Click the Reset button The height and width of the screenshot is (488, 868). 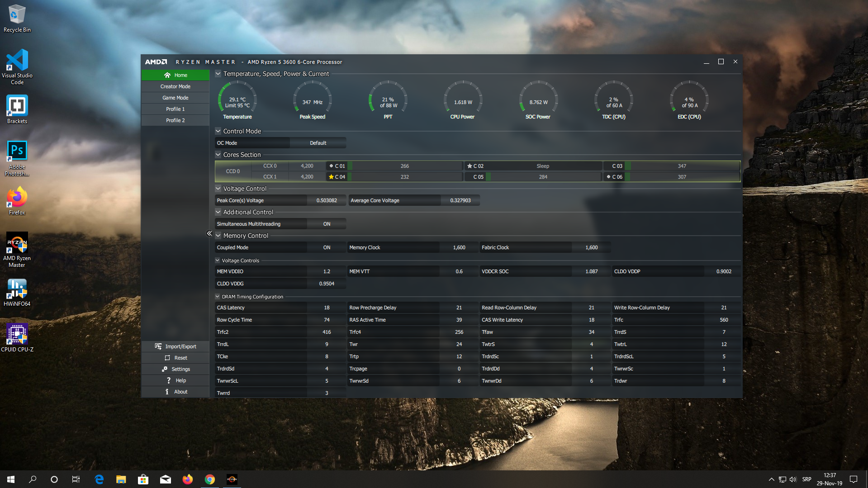pos(175,358)
